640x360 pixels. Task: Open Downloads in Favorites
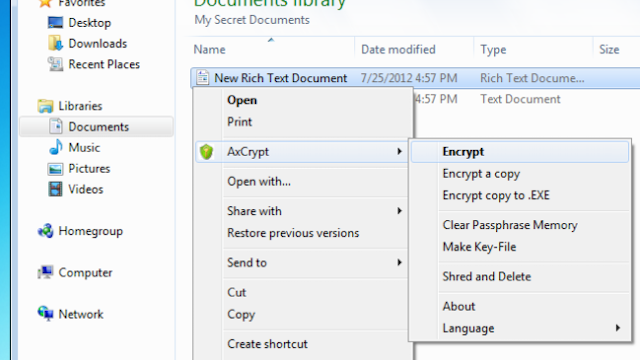click(x=98, y=44)
